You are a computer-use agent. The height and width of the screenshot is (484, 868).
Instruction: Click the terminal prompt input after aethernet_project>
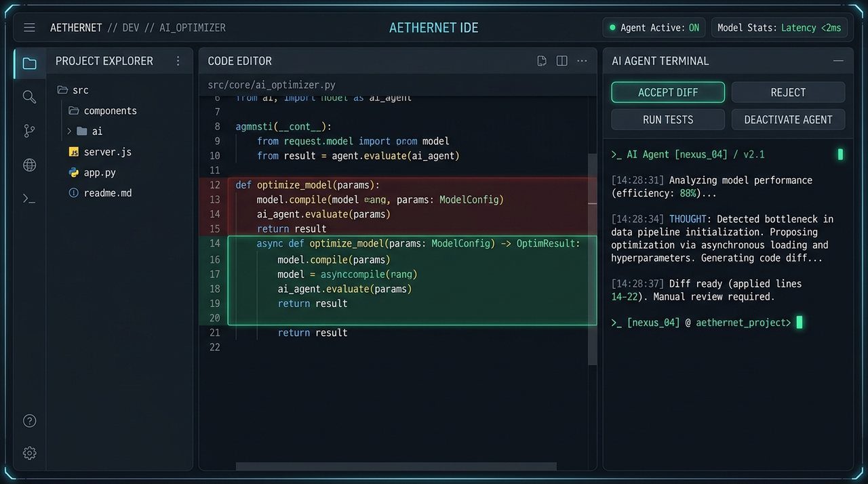(x=800, y=323)
